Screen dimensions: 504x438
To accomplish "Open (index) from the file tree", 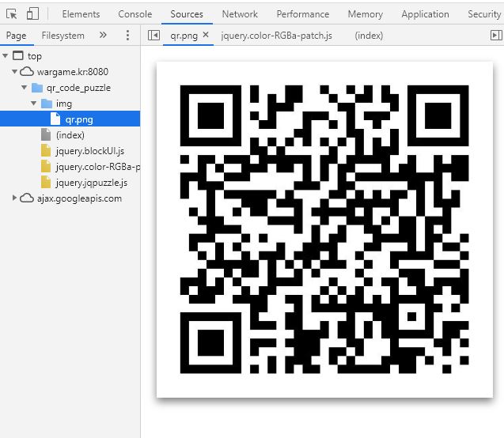I will click(70, 135).
